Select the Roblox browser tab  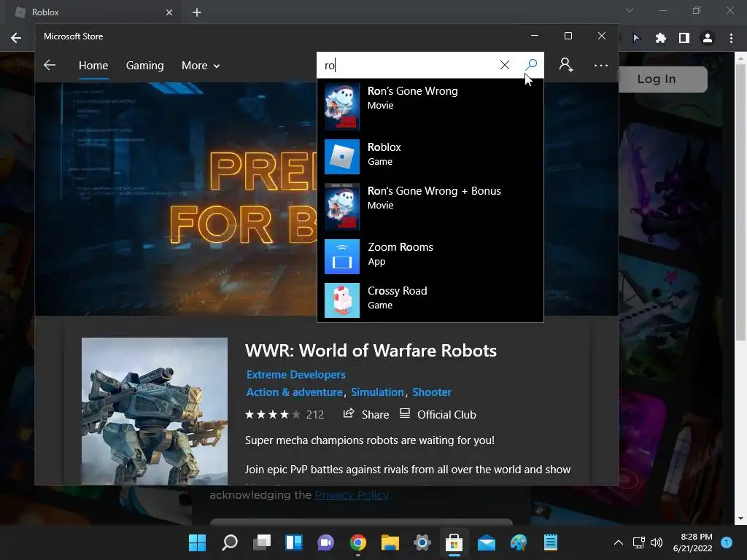point(93,12)
